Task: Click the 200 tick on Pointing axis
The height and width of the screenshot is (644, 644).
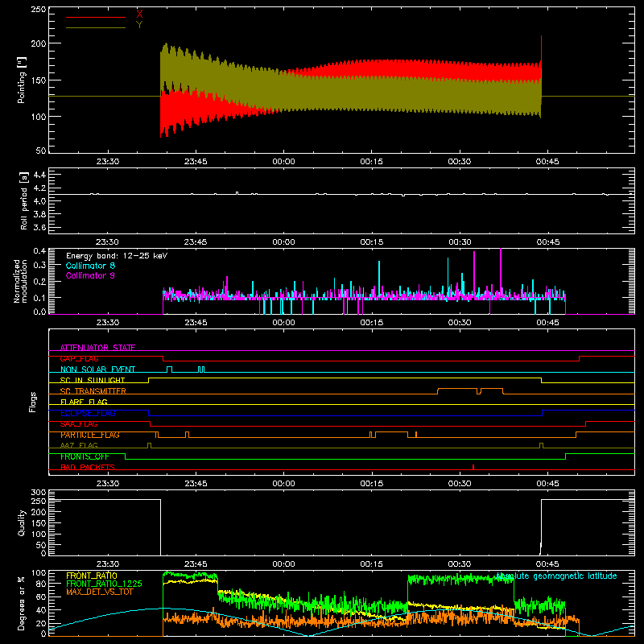Action: click(x=39, y=43)
